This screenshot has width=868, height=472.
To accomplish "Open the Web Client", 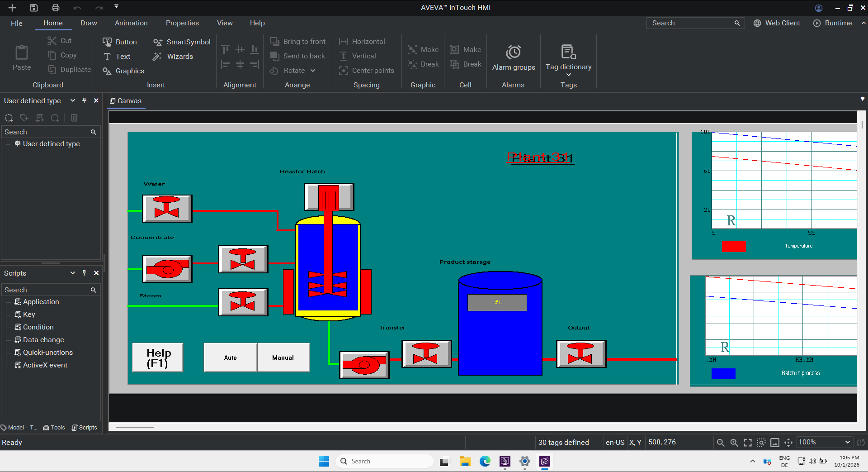I will 777,23.
